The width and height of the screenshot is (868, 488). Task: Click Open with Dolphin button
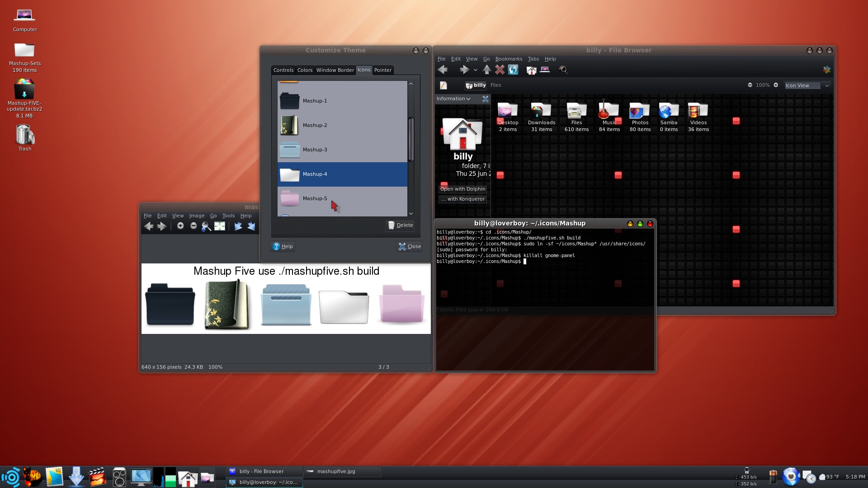coord(462,189)
